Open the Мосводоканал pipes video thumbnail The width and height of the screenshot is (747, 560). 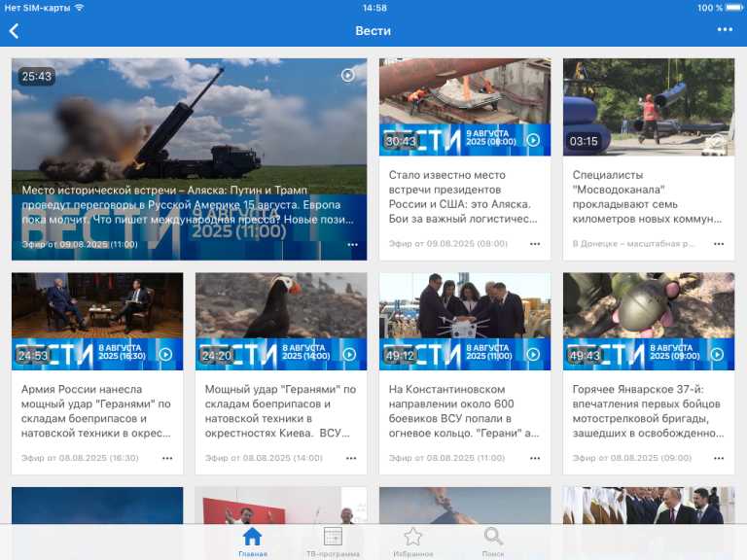[649, 107]
